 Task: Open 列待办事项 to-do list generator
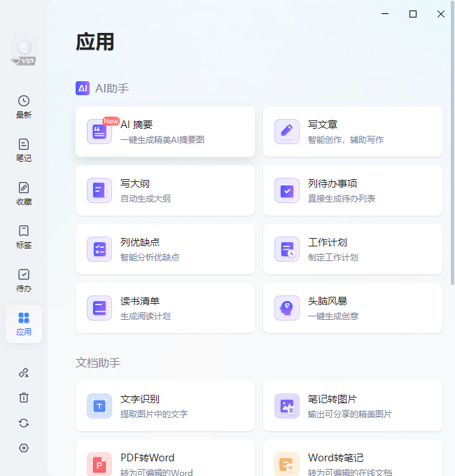352,190
